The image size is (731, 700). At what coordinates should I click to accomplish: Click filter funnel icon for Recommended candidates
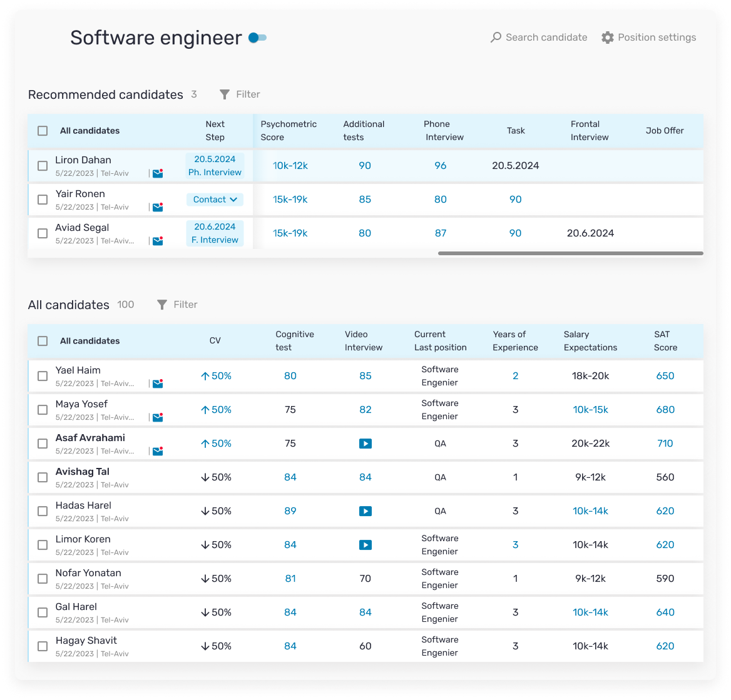tap(225, 94)
